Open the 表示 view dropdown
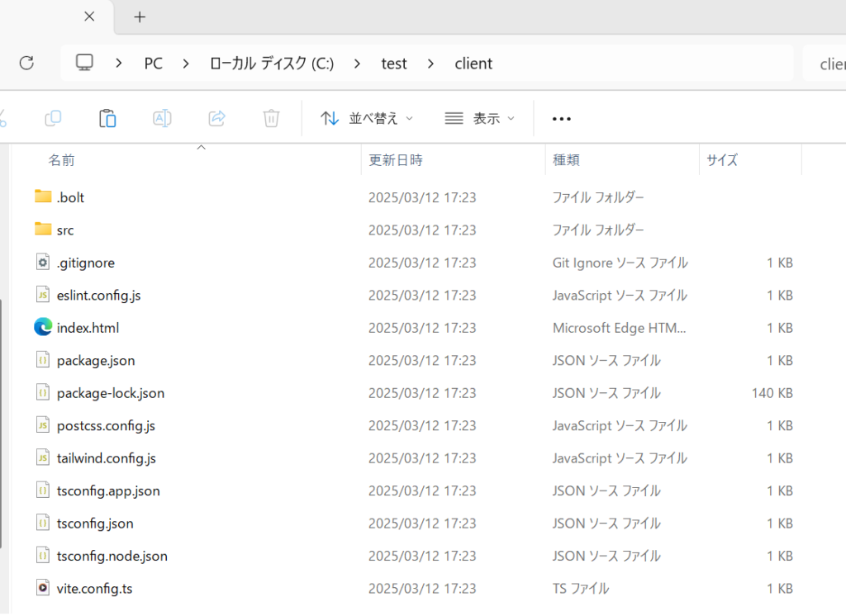 [480, 118]
